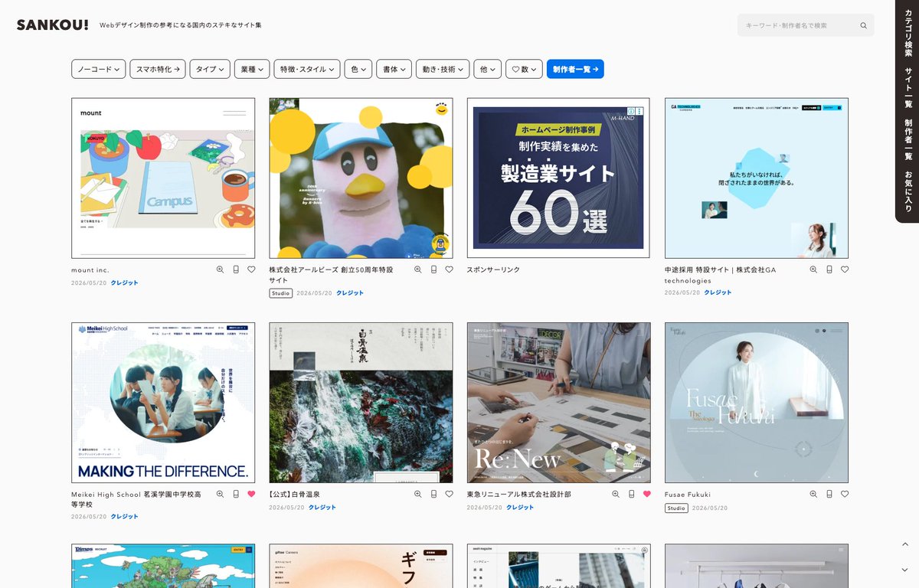The image size is (919, 588).
Task: Favorite the アールビーズ 創立50周年 site
Action: (x=449, y=269)
